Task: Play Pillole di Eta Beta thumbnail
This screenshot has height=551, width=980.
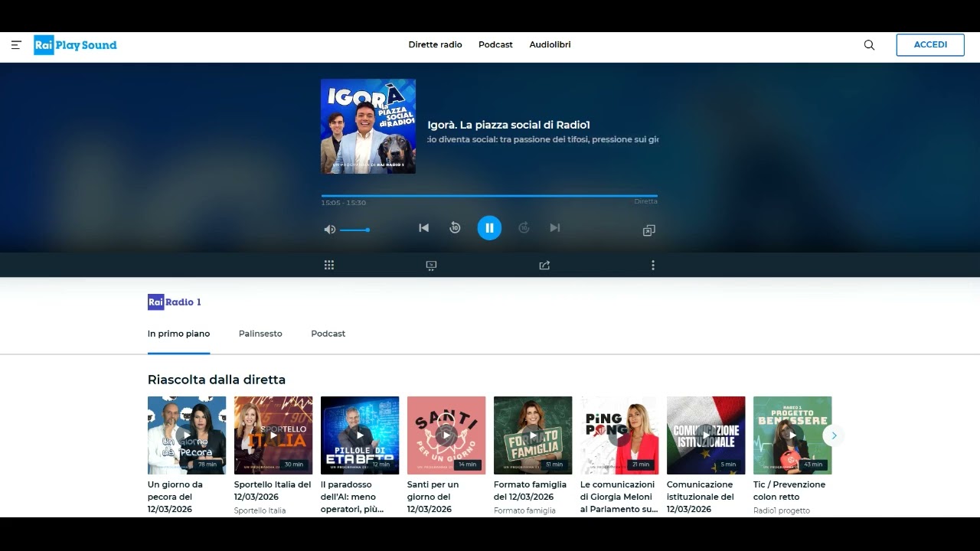Action: 360,435
